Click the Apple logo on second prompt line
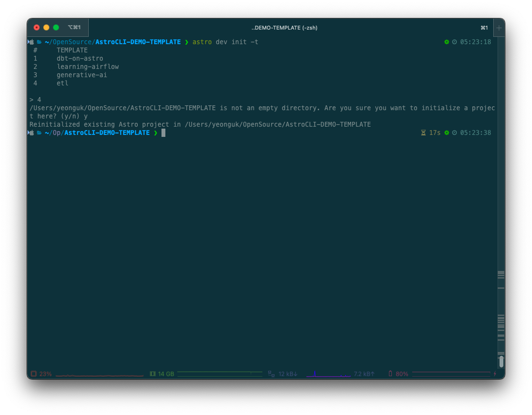The width and height of the screenshot is (532, 415). [x=31, y=133]
